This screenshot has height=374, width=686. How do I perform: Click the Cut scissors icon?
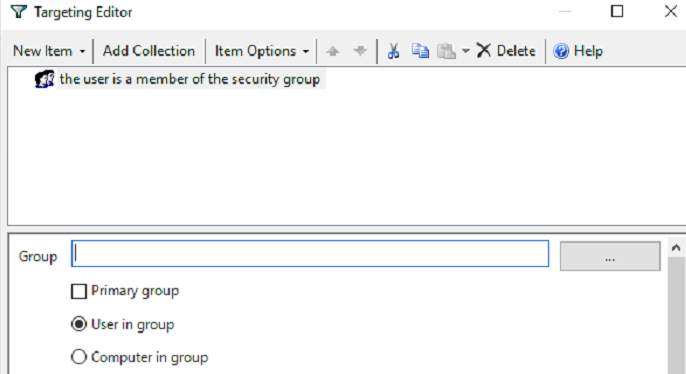coord(393,51)
